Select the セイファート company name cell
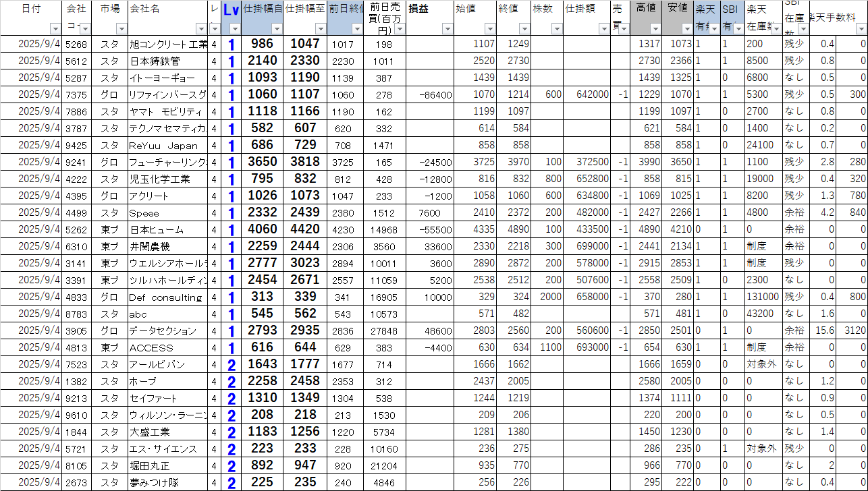The image size is (868, 491). click(168, 398)
